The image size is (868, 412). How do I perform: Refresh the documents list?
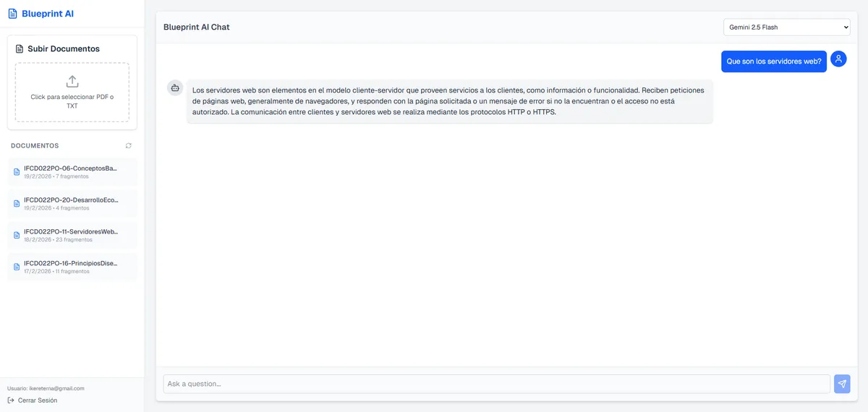129,146
